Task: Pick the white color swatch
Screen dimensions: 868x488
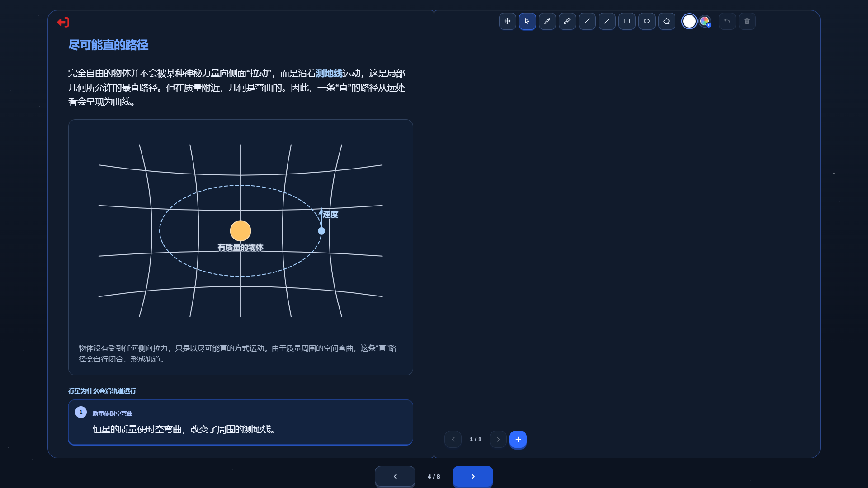Action: (x=689, y=21)
